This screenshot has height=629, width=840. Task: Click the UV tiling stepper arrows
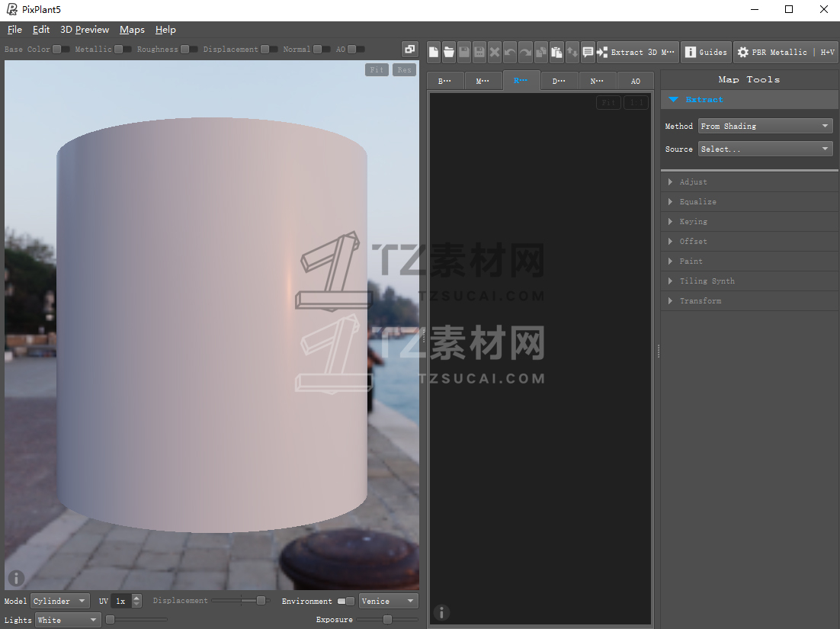pyautogui.click(x=136, y=601)
